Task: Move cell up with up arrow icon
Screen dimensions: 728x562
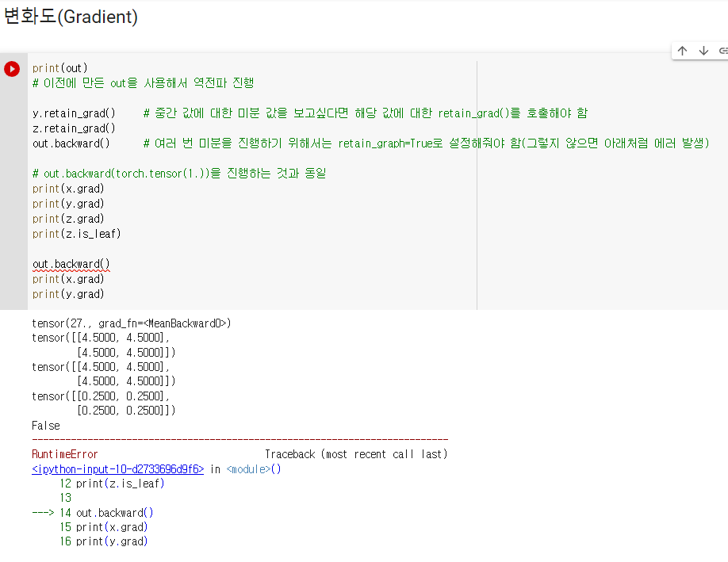Action: (x=682, y=51)
